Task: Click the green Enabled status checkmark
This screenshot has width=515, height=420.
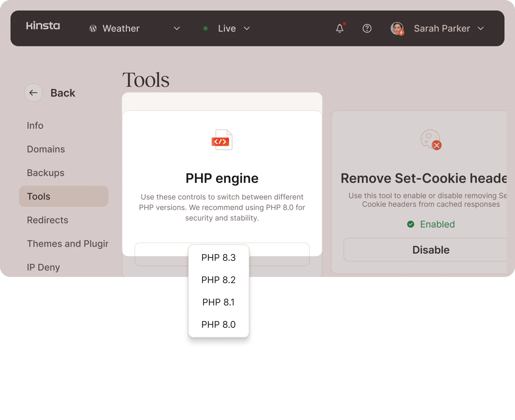Action: click(411, 224)
